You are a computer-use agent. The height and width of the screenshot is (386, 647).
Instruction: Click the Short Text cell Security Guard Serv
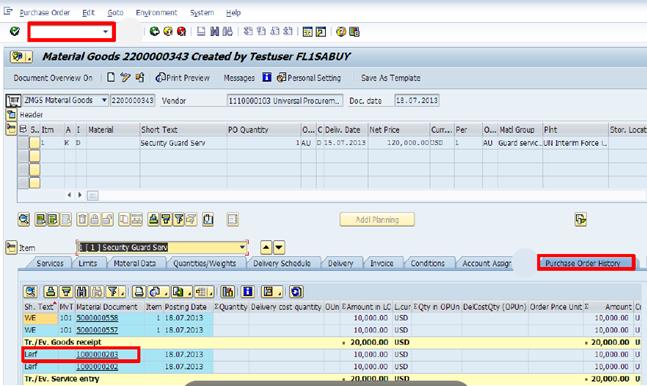point(183,143)
